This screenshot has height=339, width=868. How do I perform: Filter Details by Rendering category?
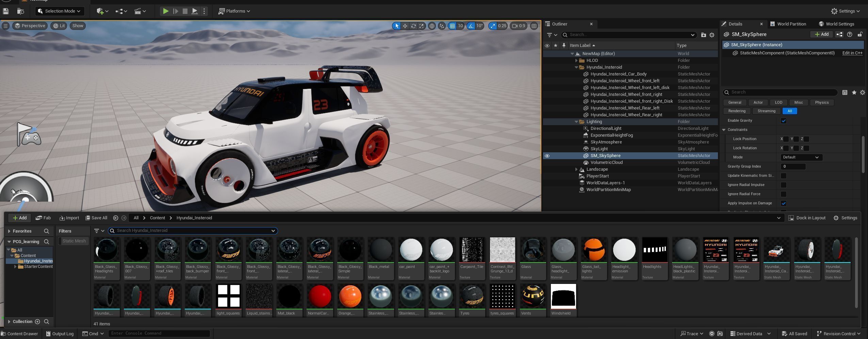tap(737, 111)
